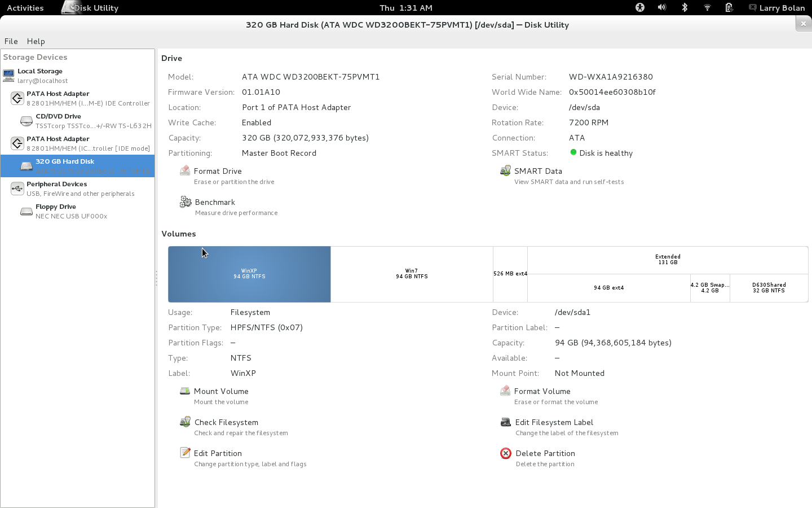Select Peripheral Devices in the sidebar
Viewport: 812px width, 508px height.
pos(78,189)
